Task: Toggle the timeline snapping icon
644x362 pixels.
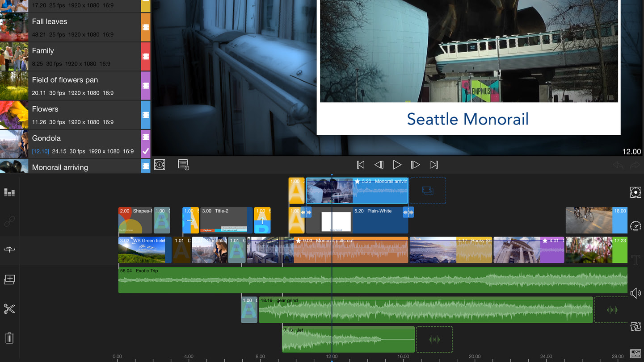Action: click(9, 250)
